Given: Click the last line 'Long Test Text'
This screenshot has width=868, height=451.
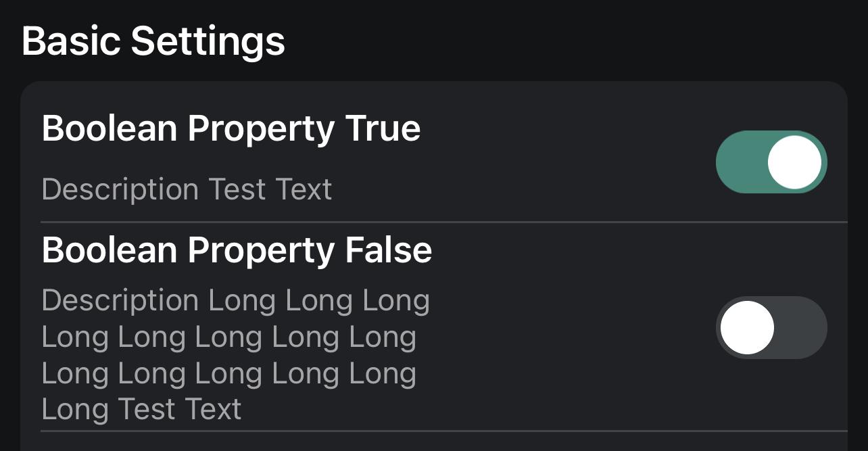Looking at the screenshot, I should coord(141,409).
